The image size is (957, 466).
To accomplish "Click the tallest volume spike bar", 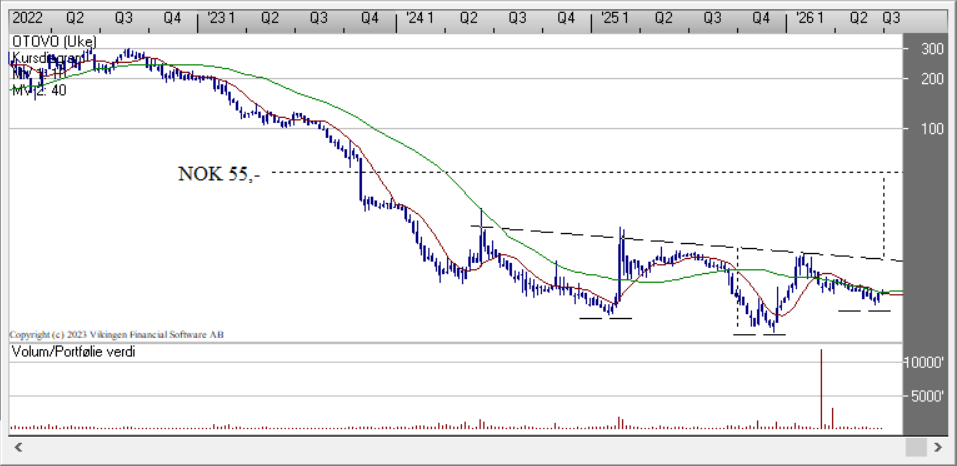I will pos(822,389).
